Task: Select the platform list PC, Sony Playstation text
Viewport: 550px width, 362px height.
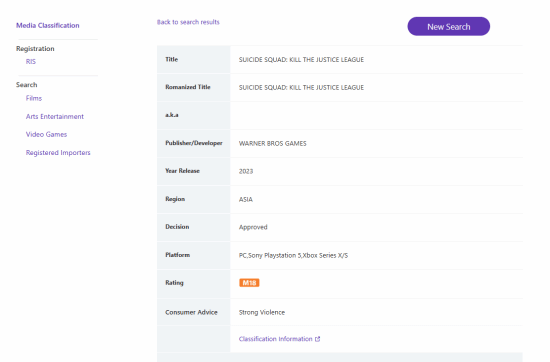Action: click(293, 255)
